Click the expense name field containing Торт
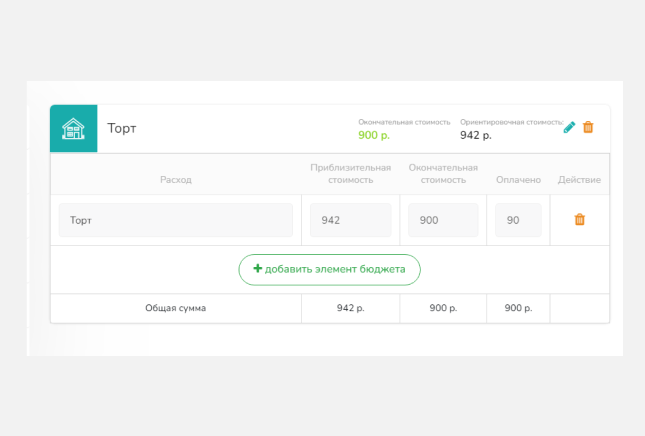 click(x=176, y=220)
